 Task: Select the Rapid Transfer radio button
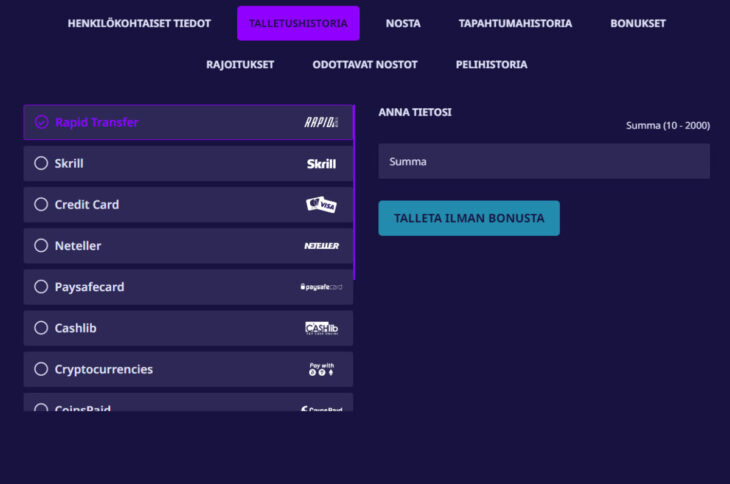point(41,122)
